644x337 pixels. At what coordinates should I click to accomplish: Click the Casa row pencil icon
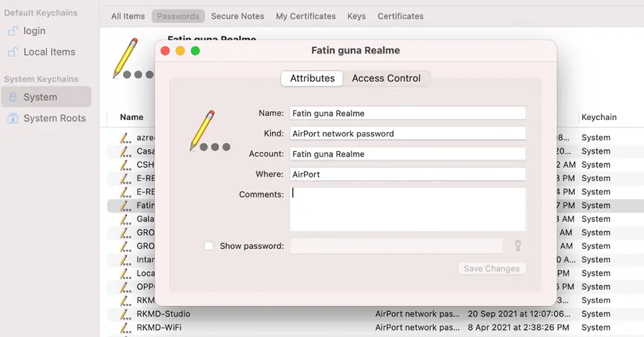pyautogui.click(x=125, y=151)
